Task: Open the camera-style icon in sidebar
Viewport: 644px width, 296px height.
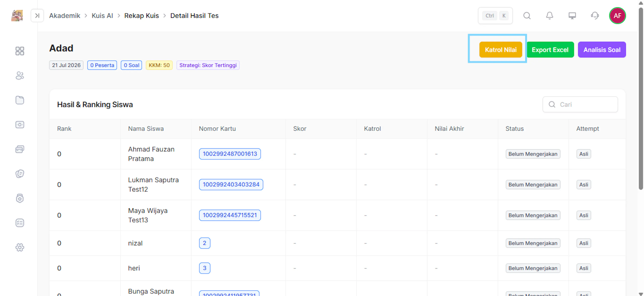Action: pos(20,125)
